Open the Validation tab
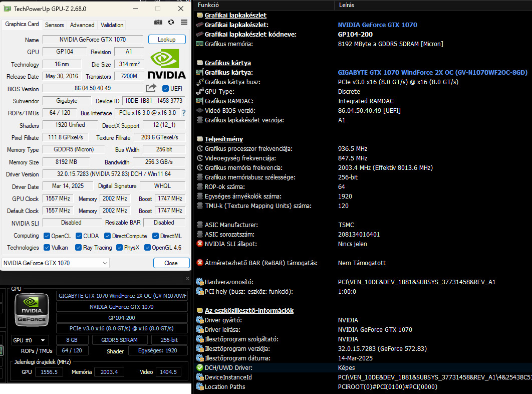This screenshot has width=532, height=394. tap(112, 25)
